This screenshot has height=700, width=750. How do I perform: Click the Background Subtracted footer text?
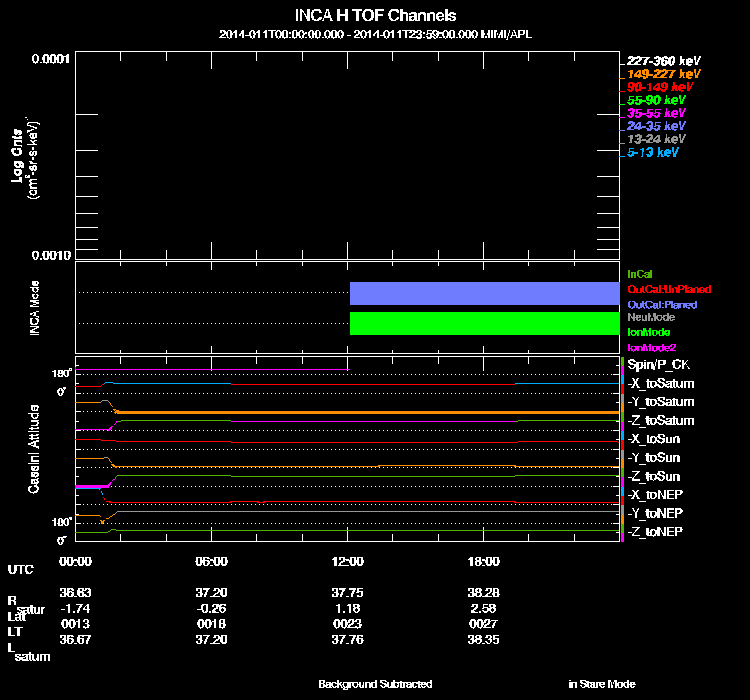375,684
